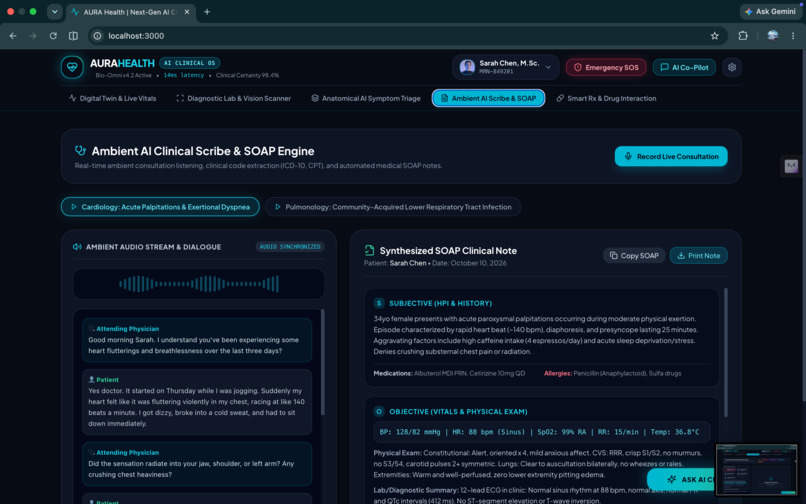The image size is (806, 504).
Task: Click the MRN-849201 patient identifier
Action: [496, 71]
